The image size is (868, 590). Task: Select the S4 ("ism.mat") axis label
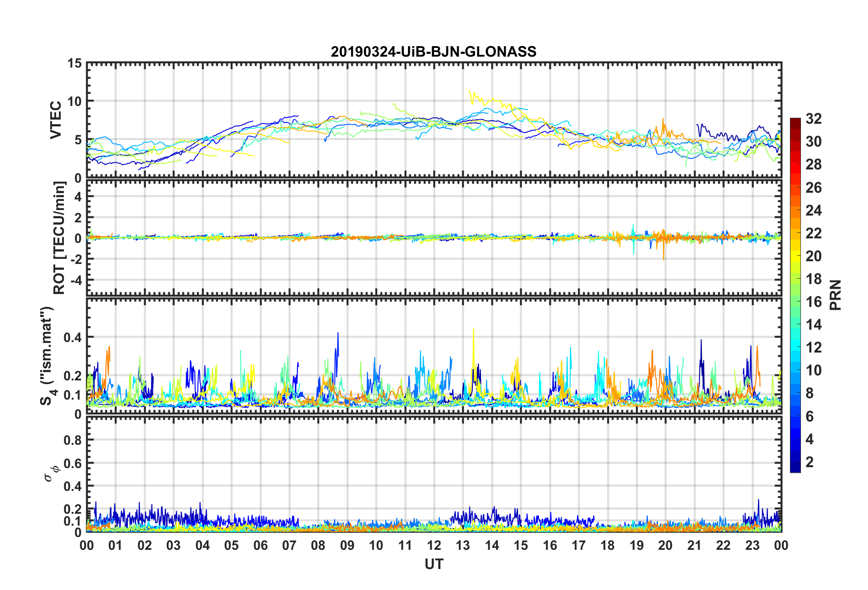pos(47,356)
